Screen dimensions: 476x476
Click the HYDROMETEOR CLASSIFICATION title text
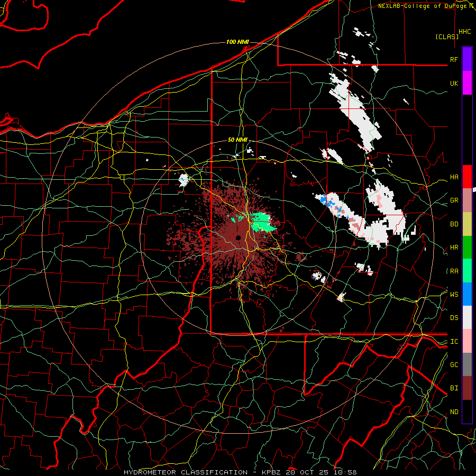pos(186,472)
